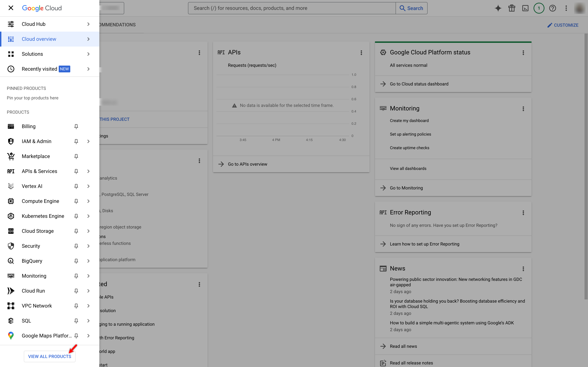The width and height of the screenshot is (588, 367).
Task: Focus the resources search input field
Action: (292, 8)
